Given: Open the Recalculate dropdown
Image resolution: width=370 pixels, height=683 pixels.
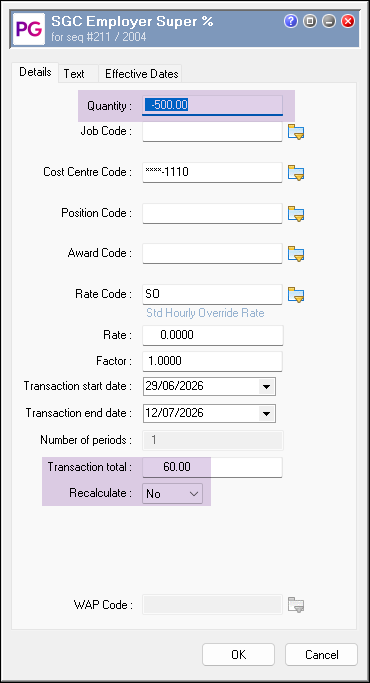Looking at the screenshot, I should pos(173,494).
